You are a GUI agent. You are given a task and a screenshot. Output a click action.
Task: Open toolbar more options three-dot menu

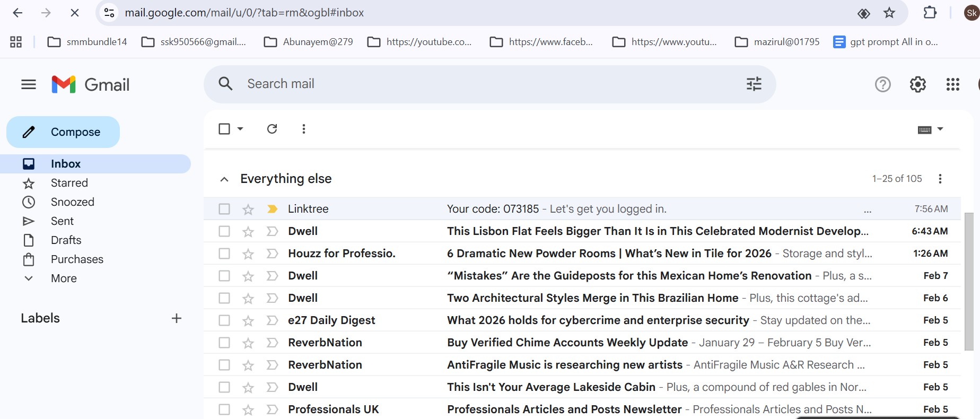coord(303,129)
